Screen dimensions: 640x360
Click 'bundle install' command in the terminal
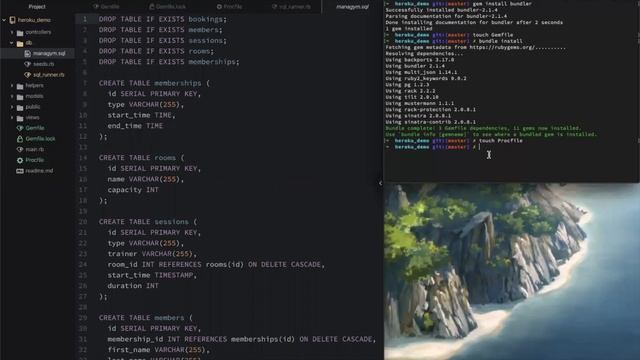(500, 41)
